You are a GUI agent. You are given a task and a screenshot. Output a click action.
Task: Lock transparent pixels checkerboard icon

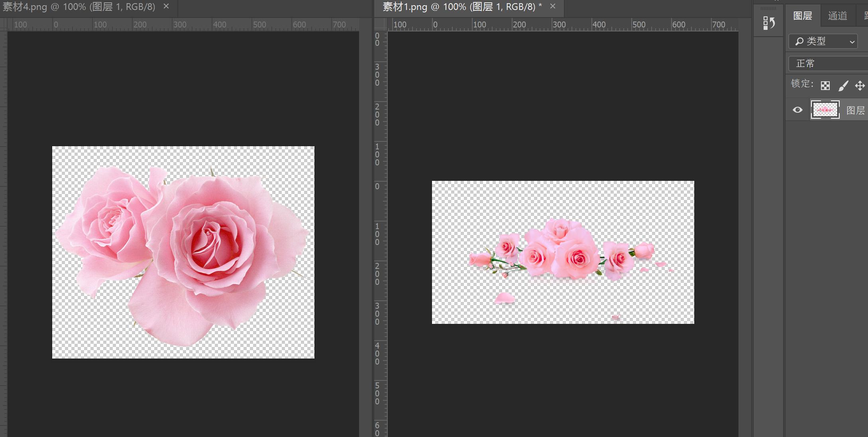click(x=825, y=86)
